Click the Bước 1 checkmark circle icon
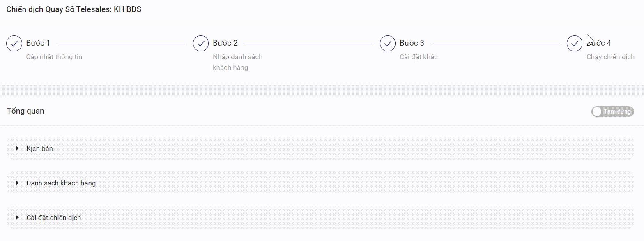Screen dimensions: 644x241 point(14,43)
